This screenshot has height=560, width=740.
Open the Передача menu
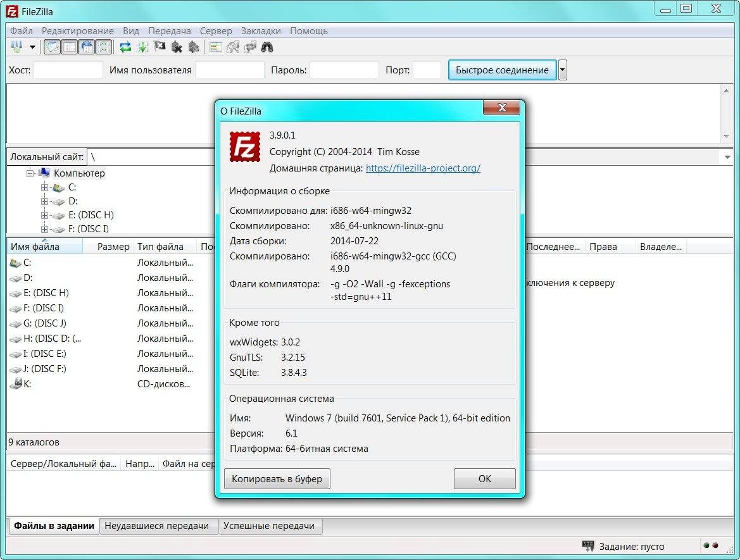pos(170,30)
